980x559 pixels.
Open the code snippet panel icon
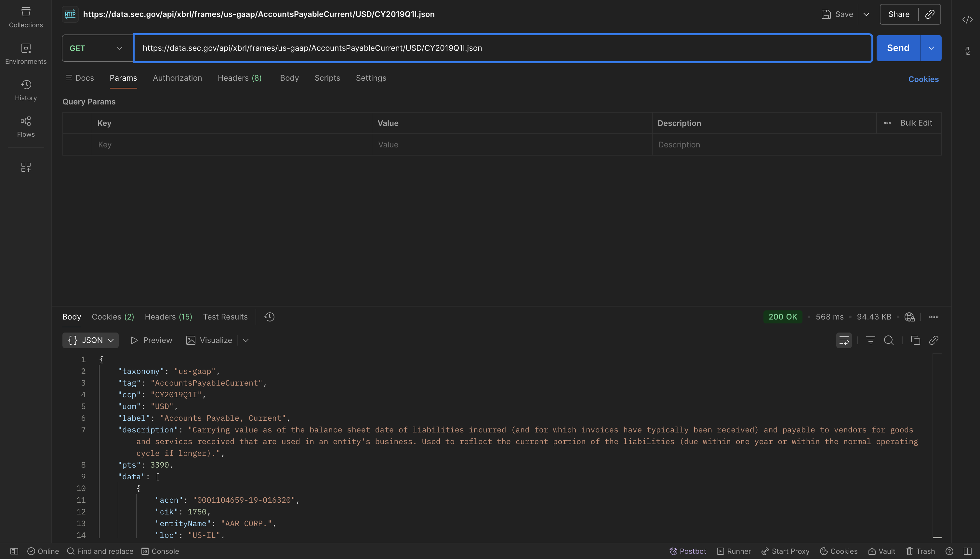(x=967, y=19)
